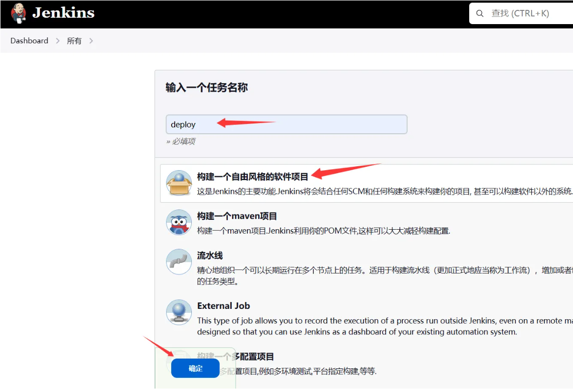
Task: Choose 构建一个自由风格的软件项目 option
Action: tap(253, 177)
